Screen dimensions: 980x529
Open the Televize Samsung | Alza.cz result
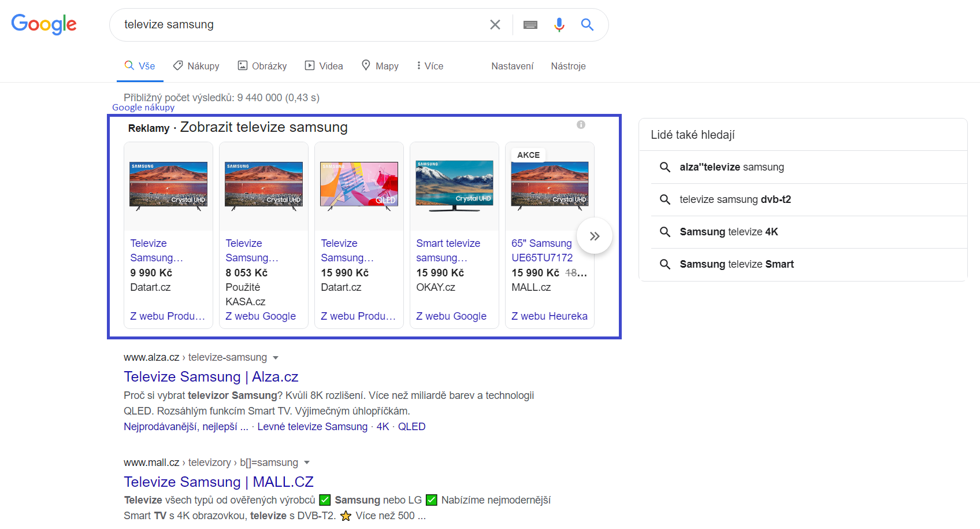click(211, 377)
